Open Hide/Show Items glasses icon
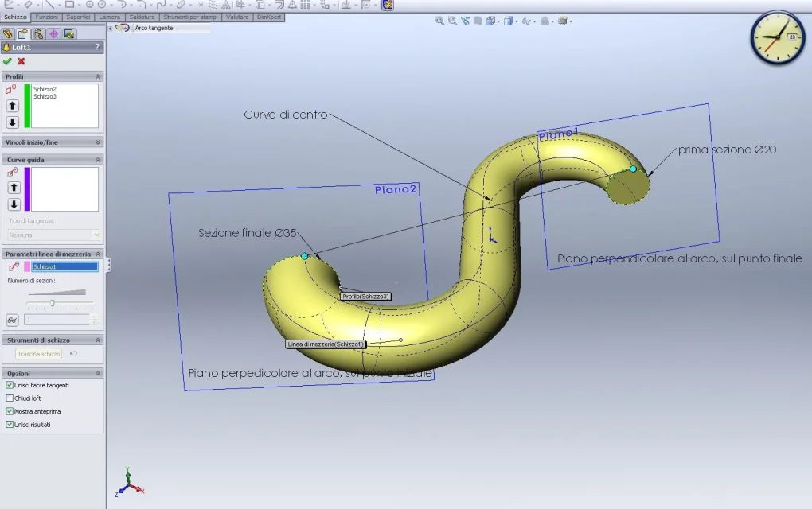The height and width of the screenshot is (509, 812). [x=526, y=21]
